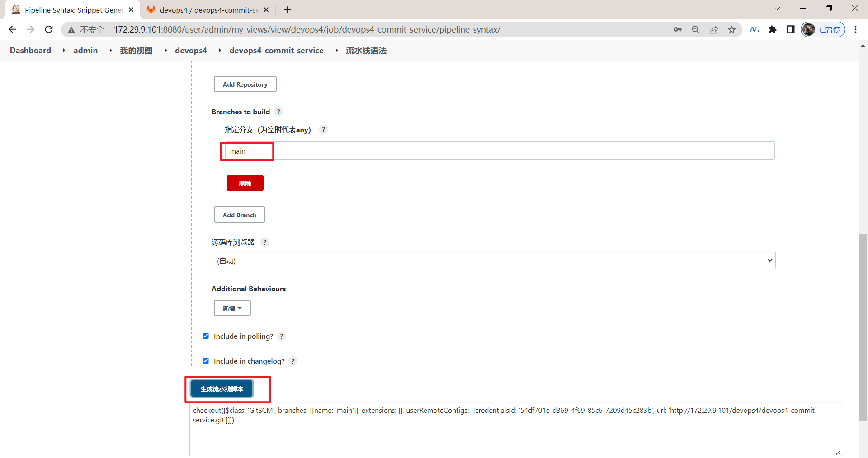The height and width of the screenshot is (458, 868).
Task: Open the zoom magnifier icon in address bar
Action: pyautogui.click(x=695, y=29)
